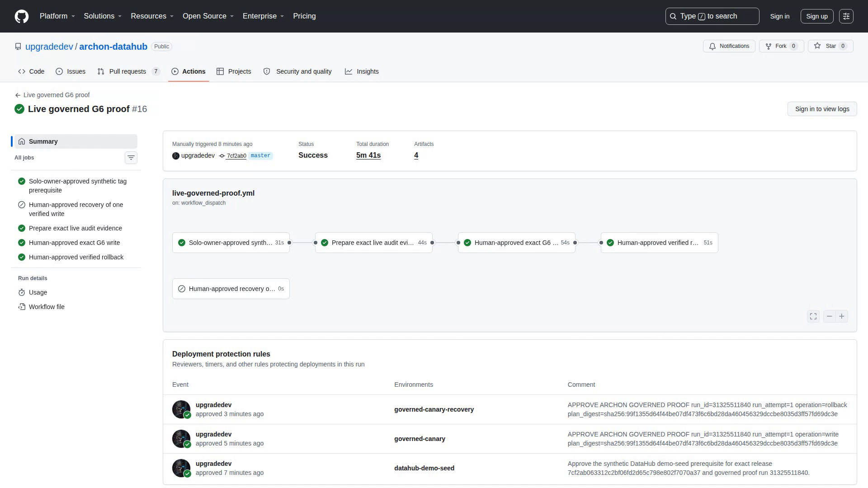Click the live-governed-proof.yml heading
Viewport: 868px width, 488px height.
click(213, 193)
